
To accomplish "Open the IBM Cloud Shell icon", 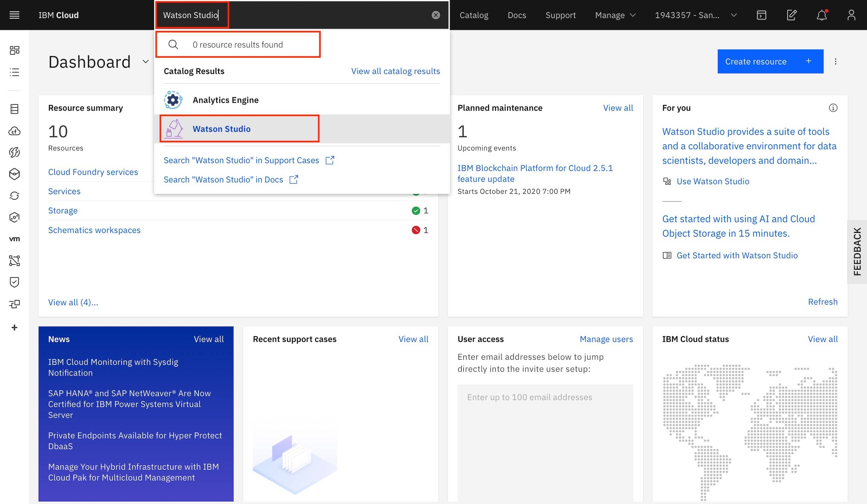I will tap(761, 15).
